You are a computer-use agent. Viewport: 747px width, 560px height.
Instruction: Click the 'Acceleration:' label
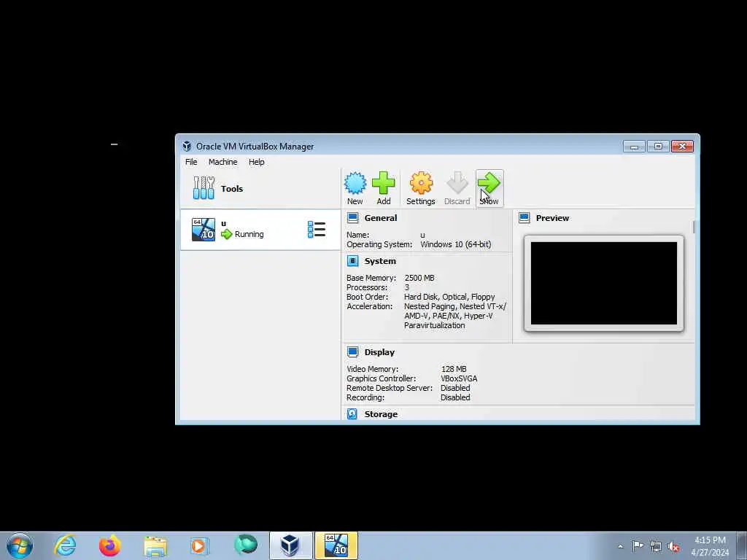(x=369, y=307)
